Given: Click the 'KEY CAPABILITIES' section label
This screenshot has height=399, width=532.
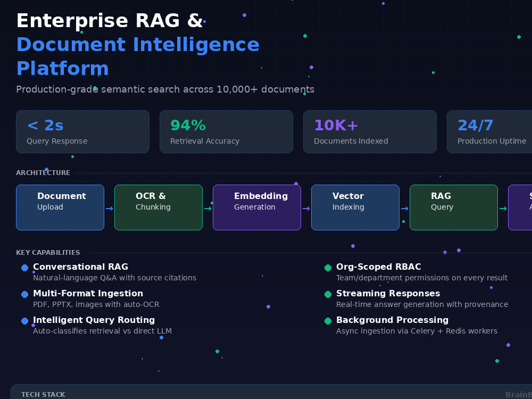Looking at the screenshot, I should pos(48,252).
